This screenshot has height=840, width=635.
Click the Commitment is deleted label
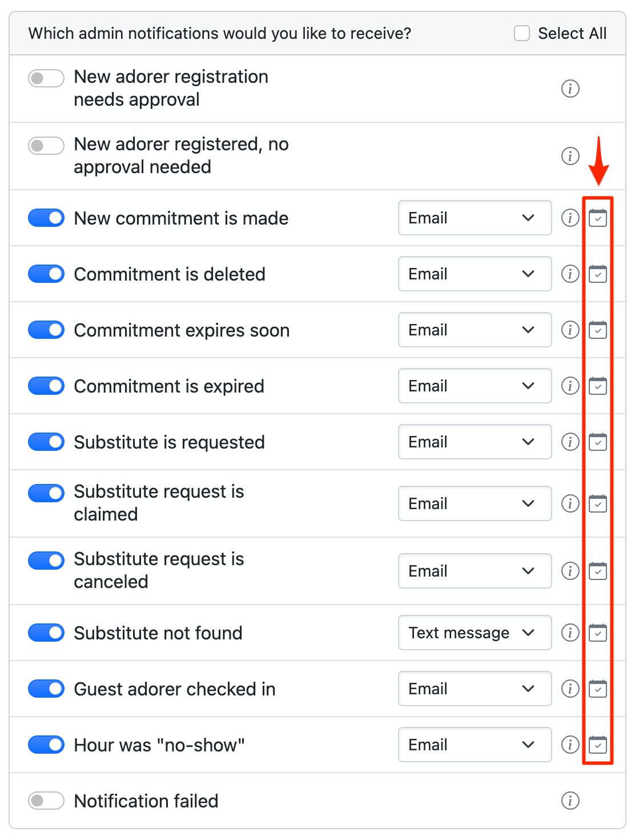click(170, 274)
